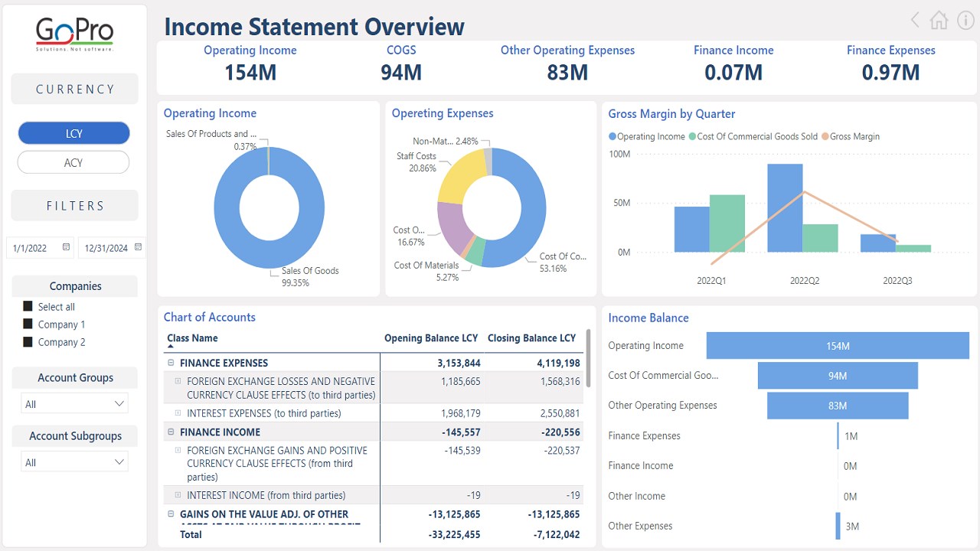
Task: Click Other Operating Expenses 83M KPI
Action: (x=567, y=64)
